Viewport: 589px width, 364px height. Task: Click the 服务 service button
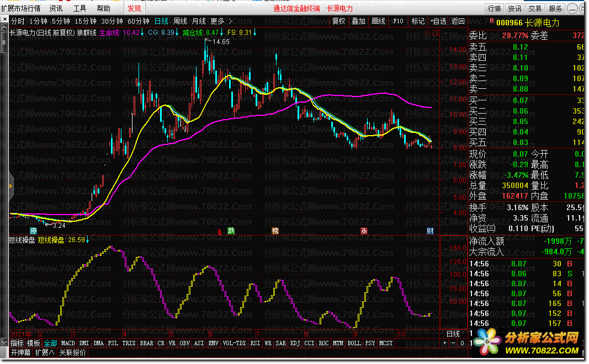coord(555,8)
